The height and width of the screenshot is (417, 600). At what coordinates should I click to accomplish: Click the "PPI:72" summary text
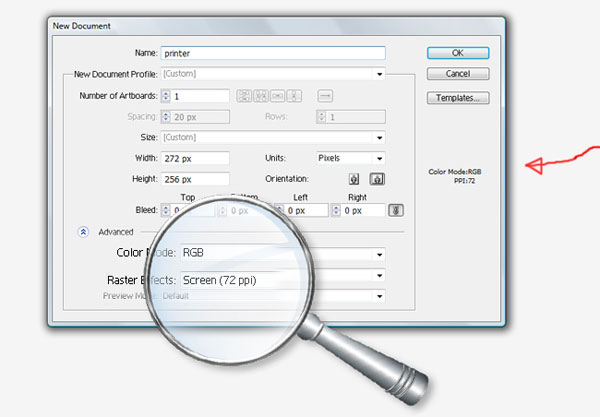click(x=465, y=181)
